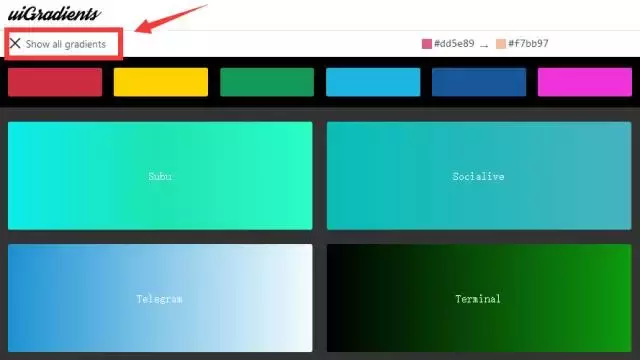Image resolution: width=640 pixels, height=360 pixels.
Task: Click the #dd5e89 hex color code
Action: tap(454, 43)
